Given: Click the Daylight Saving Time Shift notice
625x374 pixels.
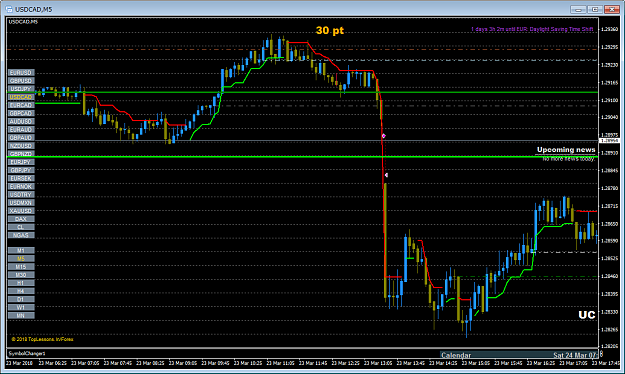Looking at the screenshot, I should (532, 29).
